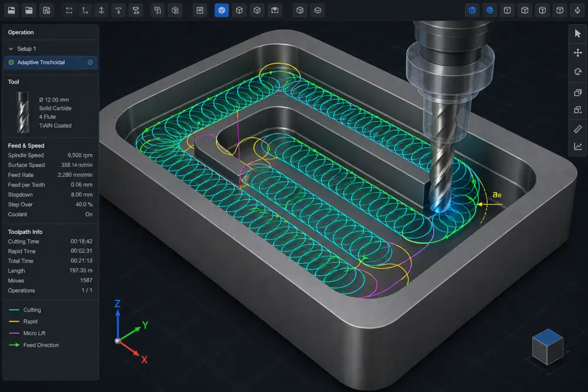Click the overlapping squares icon in right toolbar

578,92
